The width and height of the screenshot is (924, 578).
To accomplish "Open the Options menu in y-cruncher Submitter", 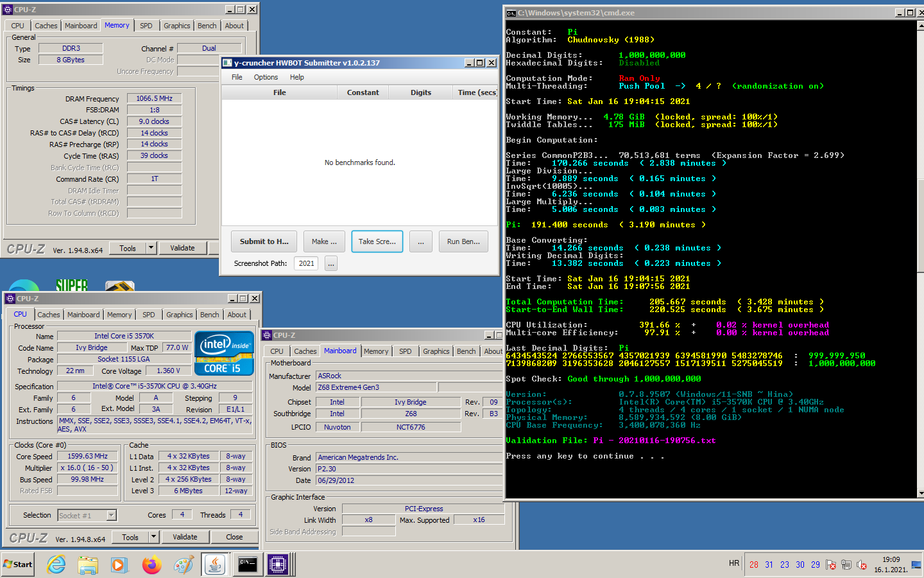I will pos(266,77).
